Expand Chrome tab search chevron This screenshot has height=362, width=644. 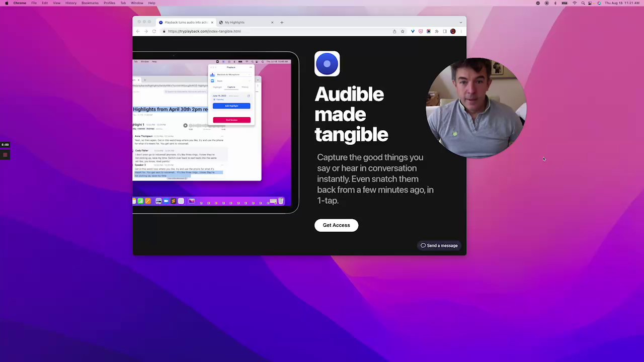[x=460, y=22]
